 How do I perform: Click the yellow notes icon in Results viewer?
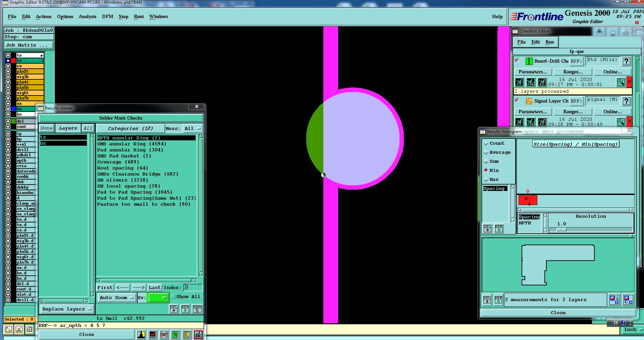coord(187,334)
